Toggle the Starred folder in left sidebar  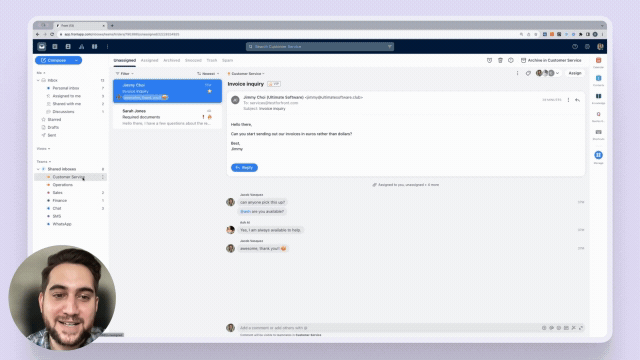[54, 120]
